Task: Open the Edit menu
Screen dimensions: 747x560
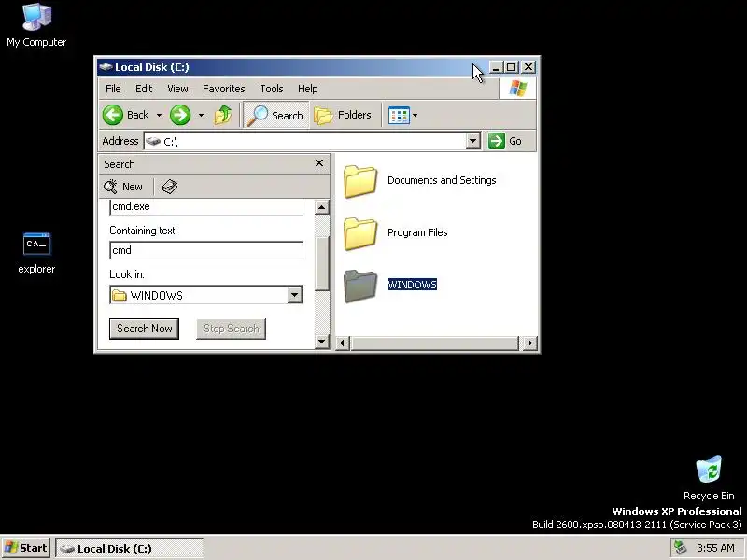Action: coord(144,89)
